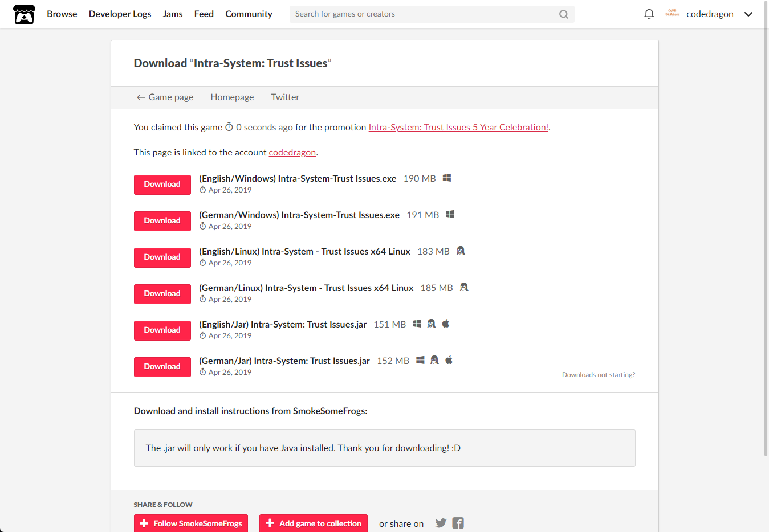Image resolution: width=769 pixels, height=532 pixels.
Task: Click Windows icon on English/Jar row
Action: (417, 324)
